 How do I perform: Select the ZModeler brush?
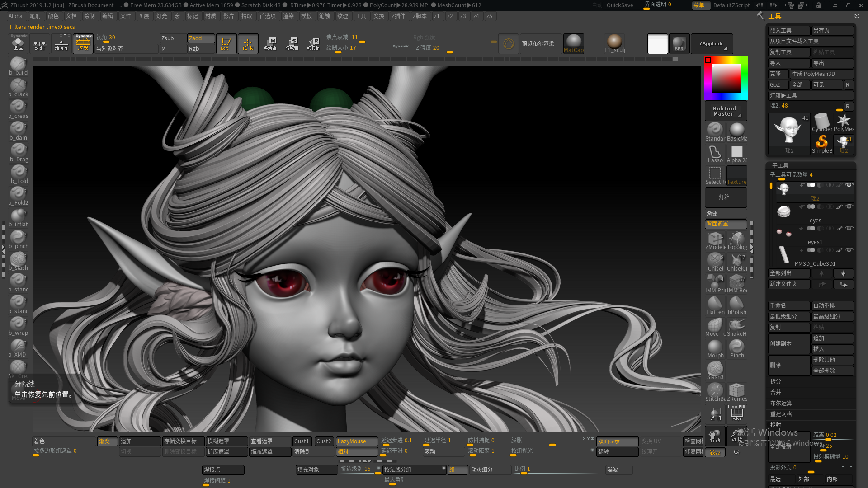pos(715,240)
